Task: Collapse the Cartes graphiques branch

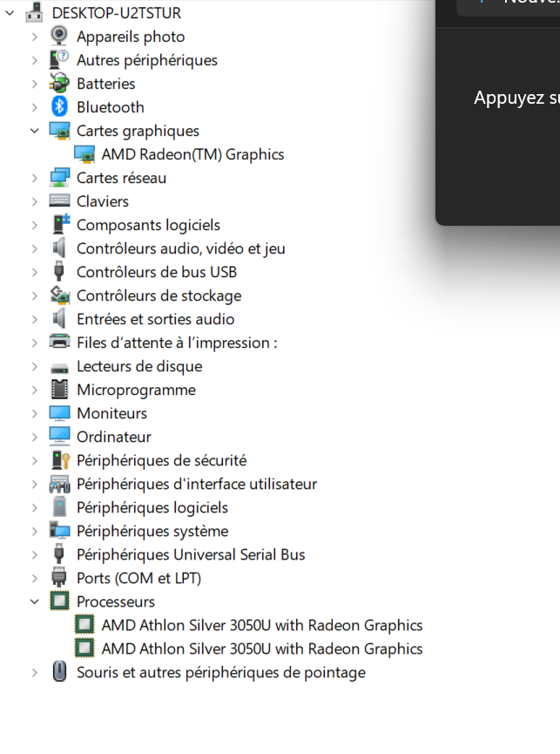Action: (35, 130)
